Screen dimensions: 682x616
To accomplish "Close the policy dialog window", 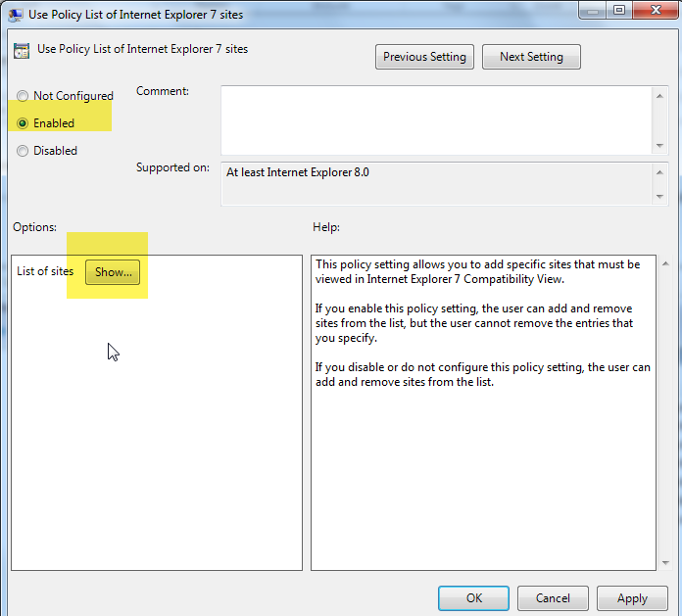I will 656,11.
